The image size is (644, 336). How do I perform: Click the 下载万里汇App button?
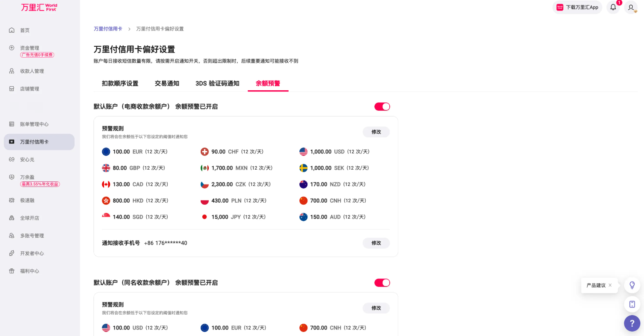point(577,7)
